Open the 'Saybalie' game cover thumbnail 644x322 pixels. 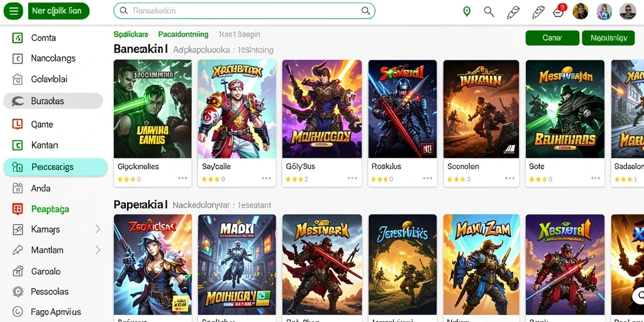coord(236,109)
